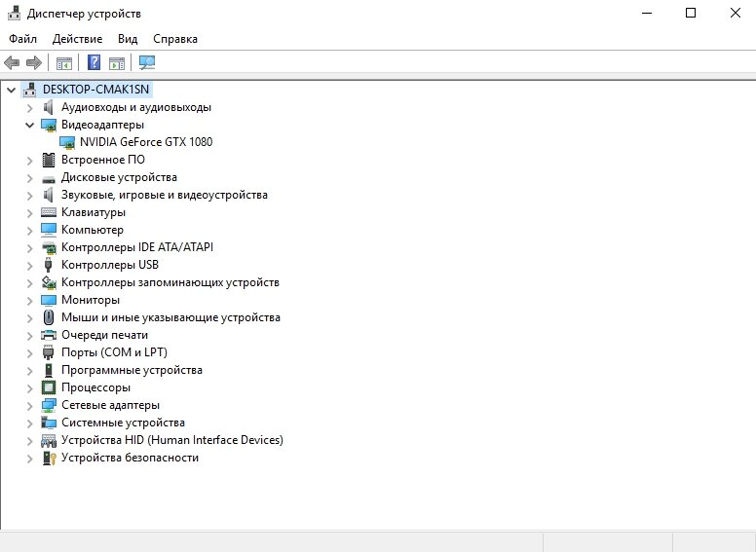Viewport: 756px width, 552px height.
Task: Open the Справка menu
Action: [x=175, y=39]
